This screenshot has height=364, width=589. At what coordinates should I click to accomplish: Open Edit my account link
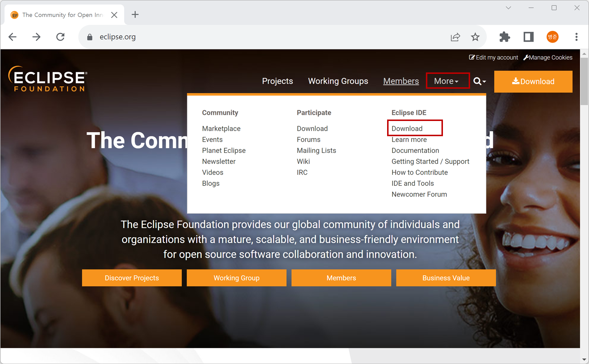493,58
